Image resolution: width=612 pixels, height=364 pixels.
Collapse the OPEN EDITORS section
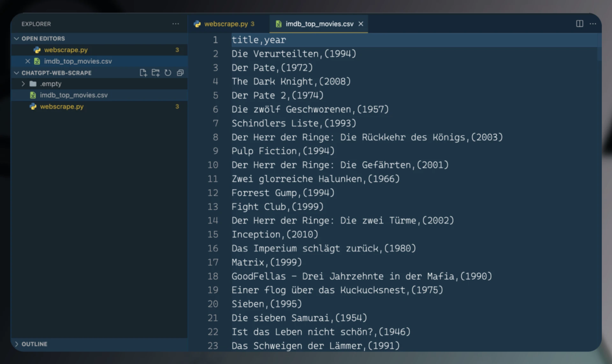[x=17, y=39]
